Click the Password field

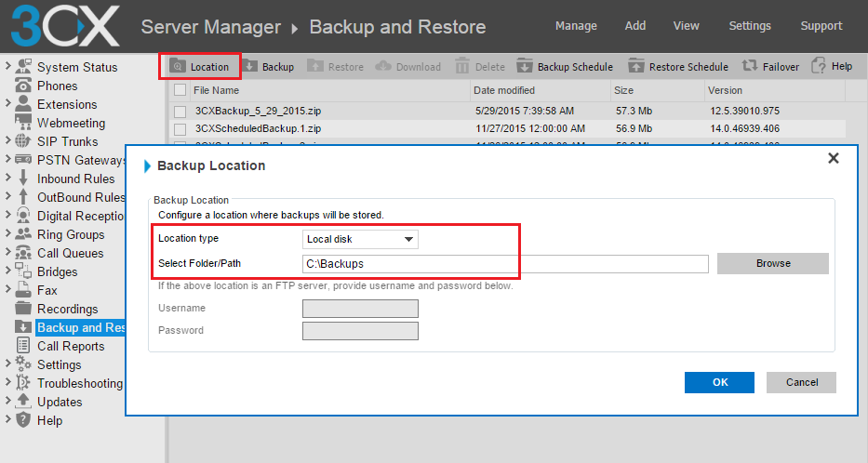[360, 331]
